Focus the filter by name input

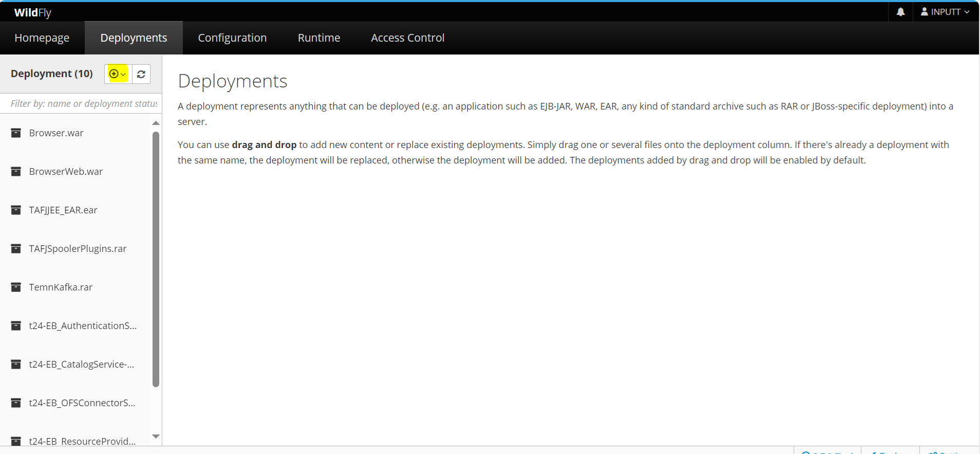(81, 104)
